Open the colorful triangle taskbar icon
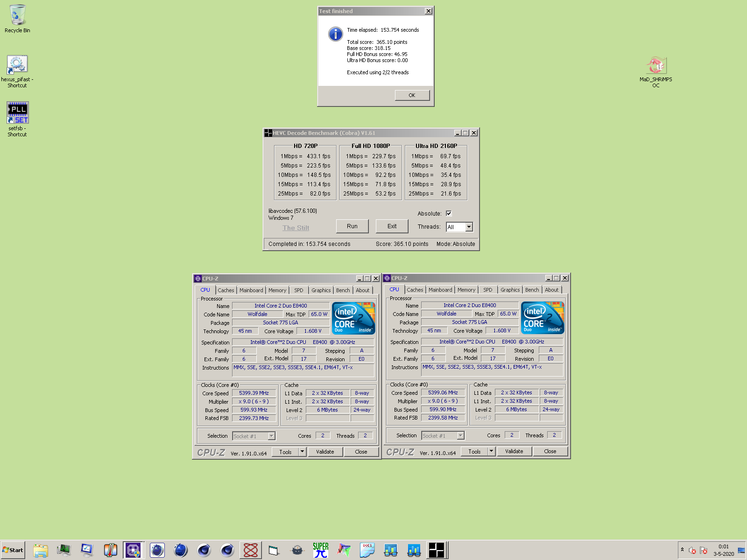Viewport: 747px width, 560px height. point(344,550)
